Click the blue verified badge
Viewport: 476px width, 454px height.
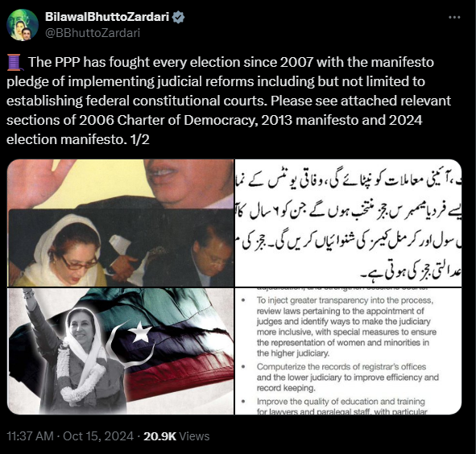(x=178, y=17)
